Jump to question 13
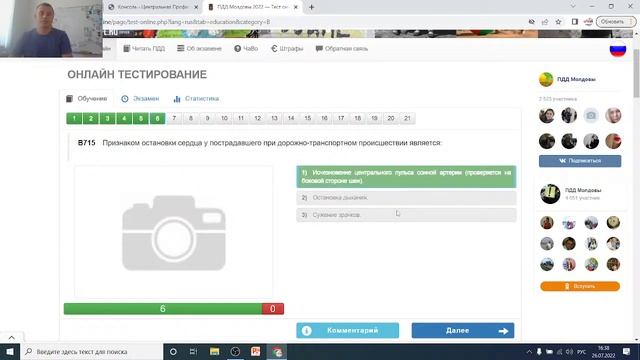640x360 pixels. click(x=274, y=118)
